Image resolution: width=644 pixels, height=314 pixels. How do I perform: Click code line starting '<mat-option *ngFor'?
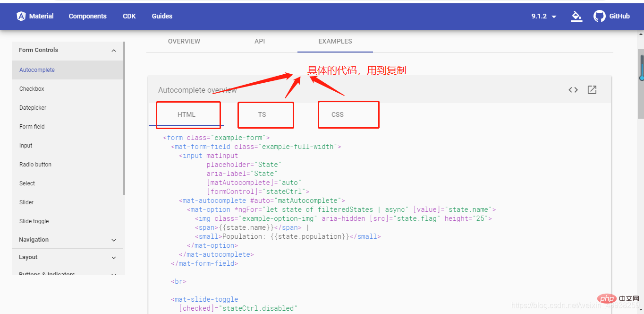click(341, 209)
